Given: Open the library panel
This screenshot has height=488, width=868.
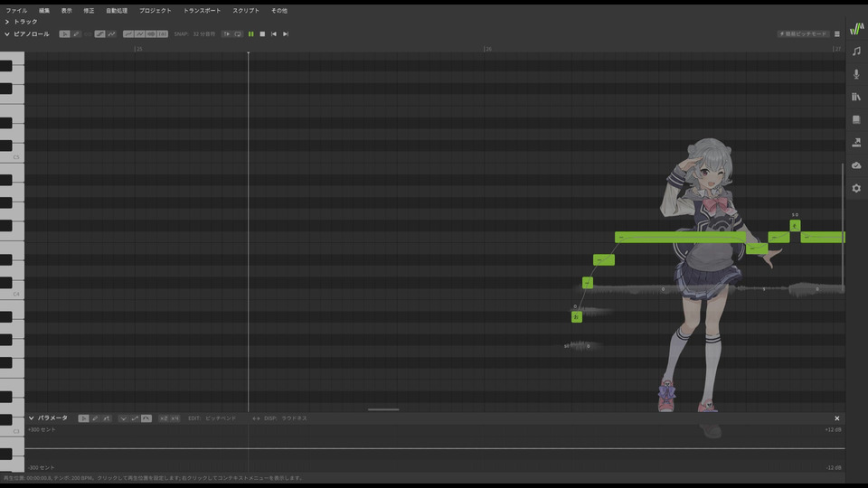Looking at the screenshot, I should click(x=856, y=97).
